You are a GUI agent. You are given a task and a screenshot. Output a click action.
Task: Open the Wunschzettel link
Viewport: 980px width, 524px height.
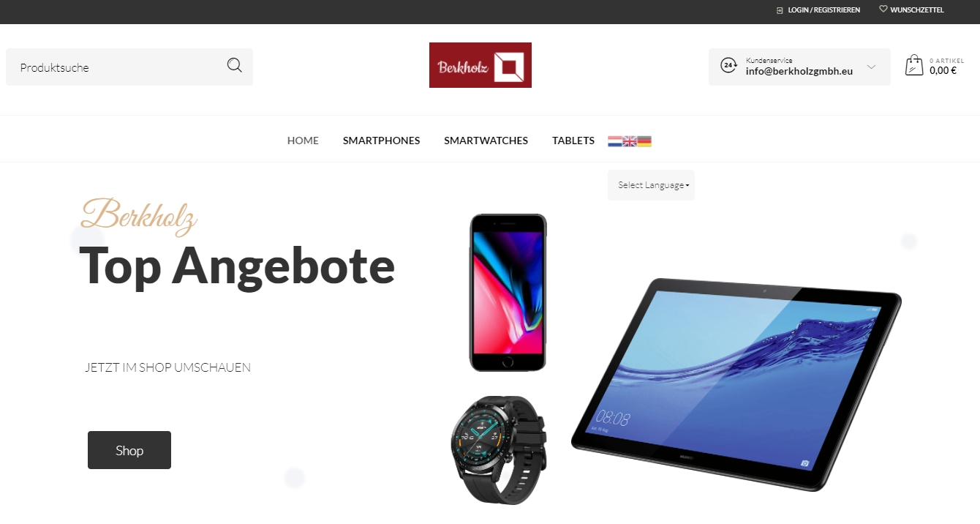[x=917, y=10]
